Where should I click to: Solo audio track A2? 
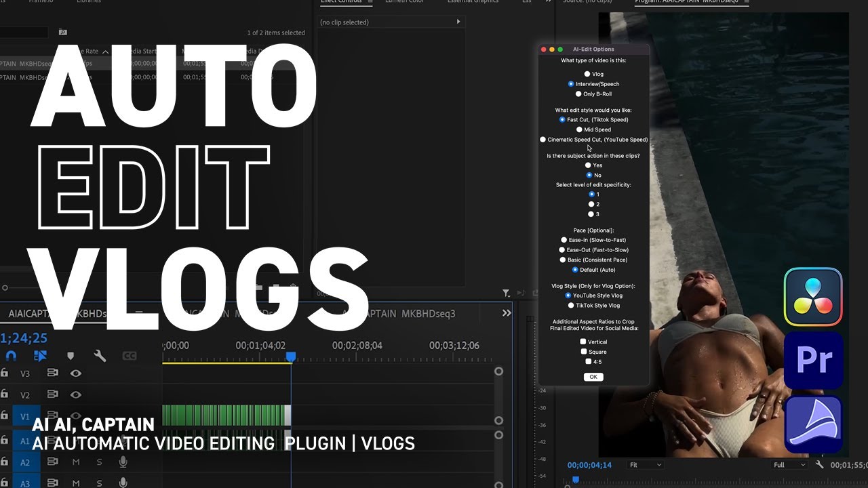pos(99,462)
